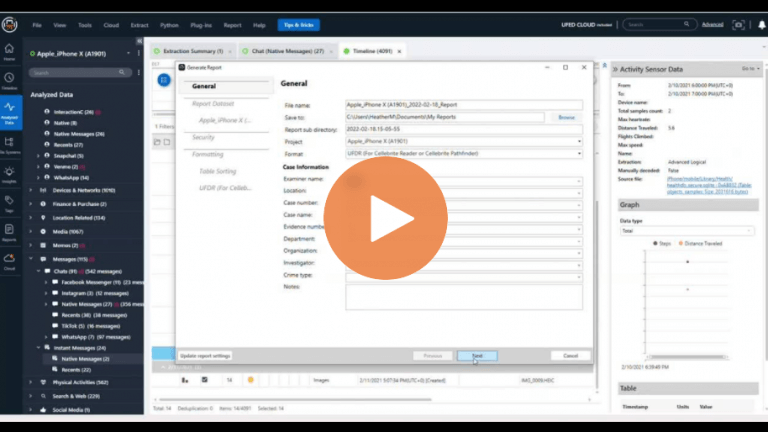Open the Report menu
This screenshot has height=432, width=768.
pos(232,25)
